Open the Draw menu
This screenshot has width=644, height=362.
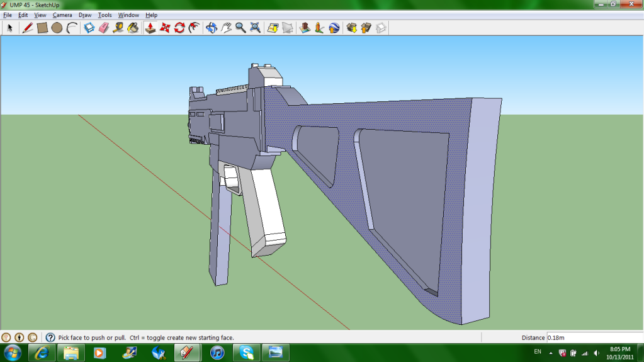pos(85,15)
